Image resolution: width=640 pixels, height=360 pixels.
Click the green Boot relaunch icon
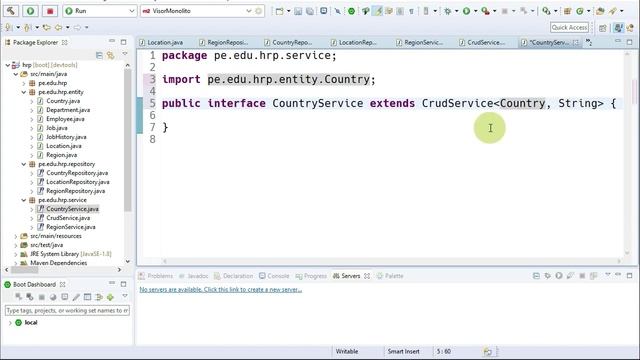click(x=351, y=11)
